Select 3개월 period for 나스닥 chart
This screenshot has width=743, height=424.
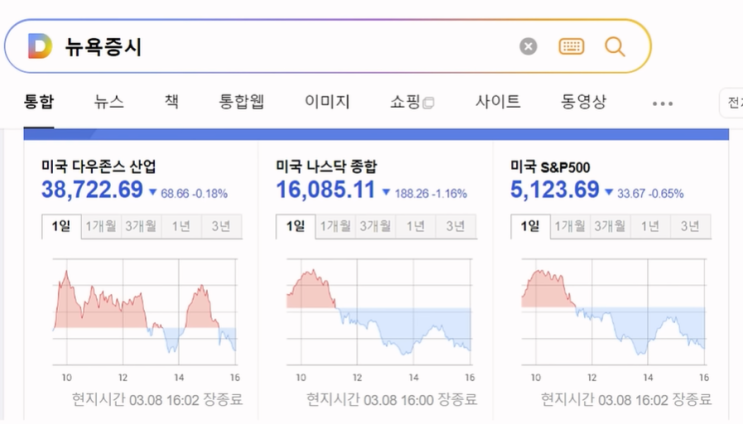point(376,226)
